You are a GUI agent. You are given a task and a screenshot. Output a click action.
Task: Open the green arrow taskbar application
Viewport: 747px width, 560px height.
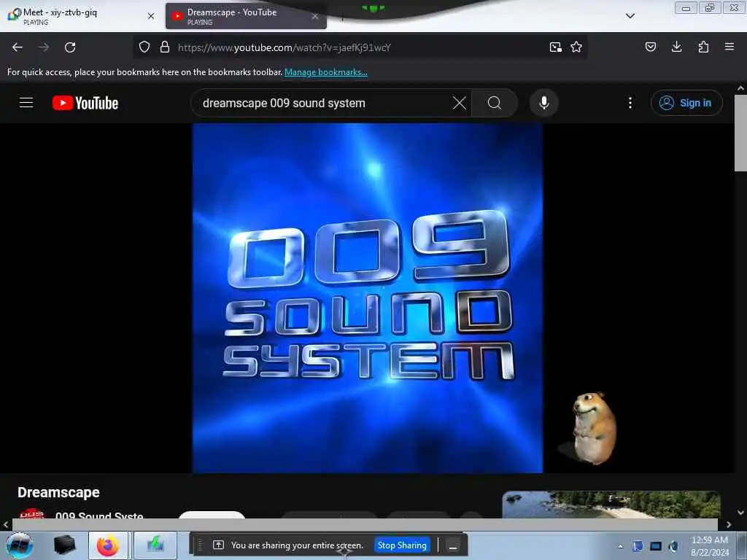[x=155, y=545]
